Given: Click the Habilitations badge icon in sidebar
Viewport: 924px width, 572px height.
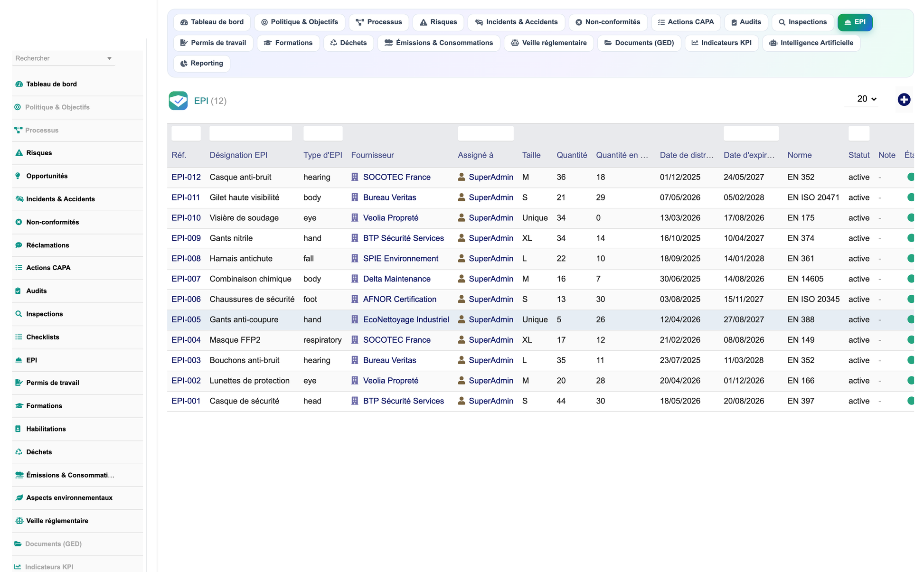Looking at the screenshot, I should (18, 429).
